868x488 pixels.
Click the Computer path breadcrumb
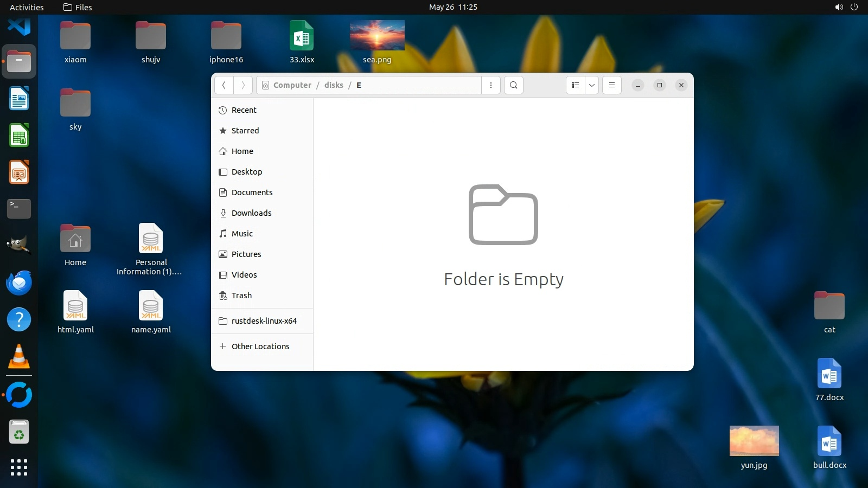tap(292, 85)
